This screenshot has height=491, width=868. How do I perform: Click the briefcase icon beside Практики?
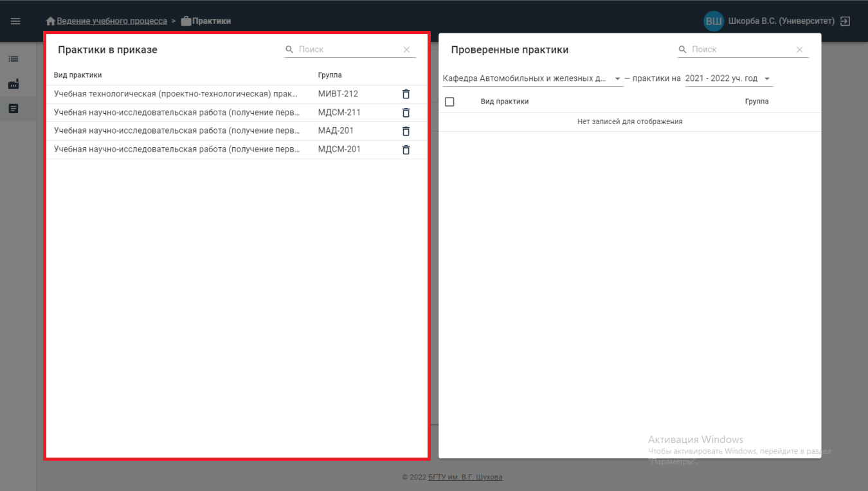186,21
